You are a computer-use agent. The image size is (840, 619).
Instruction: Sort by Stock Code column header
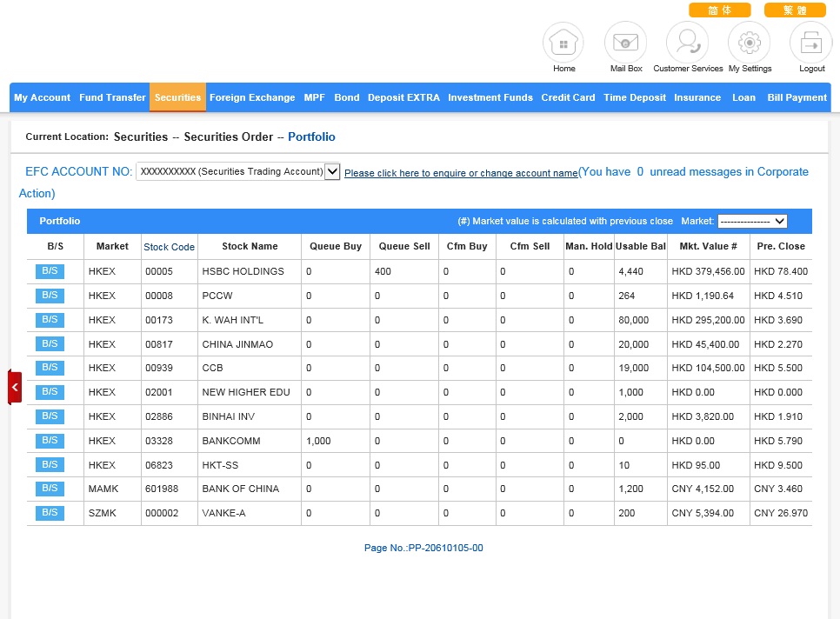[x=170, y=247]
